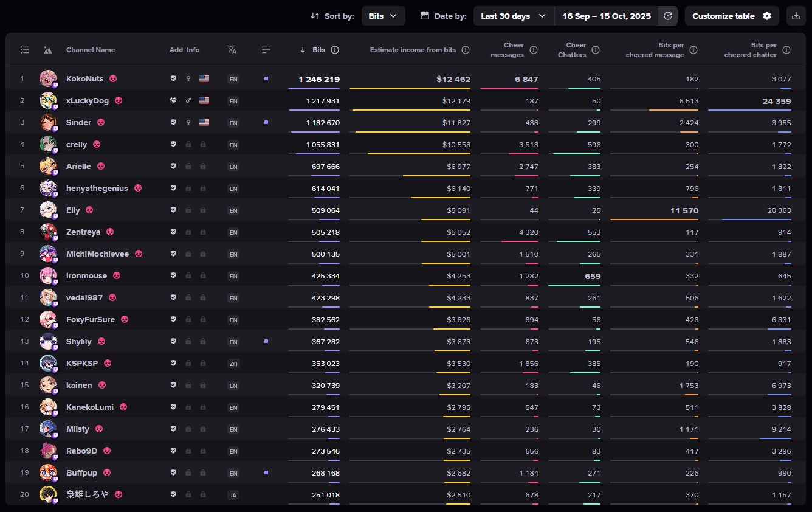812x512 pixels.
Task: Click the language column header icon
Action: coord(232,50)
